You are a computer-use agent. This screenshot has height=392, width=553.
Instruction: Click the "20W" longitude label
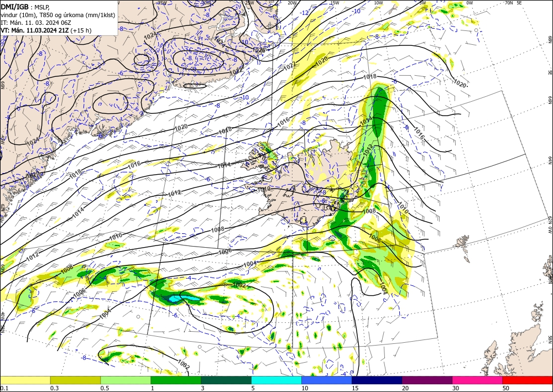292,2
